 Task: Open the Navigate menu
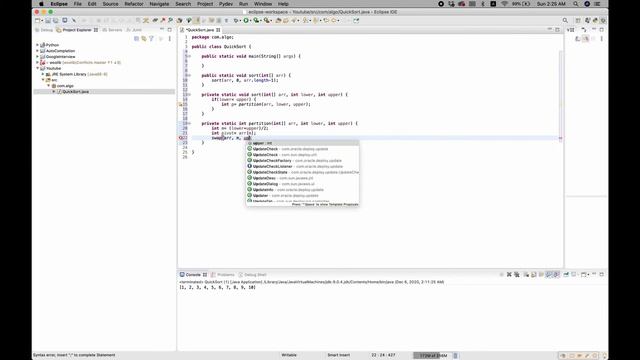tap(159, 4)
